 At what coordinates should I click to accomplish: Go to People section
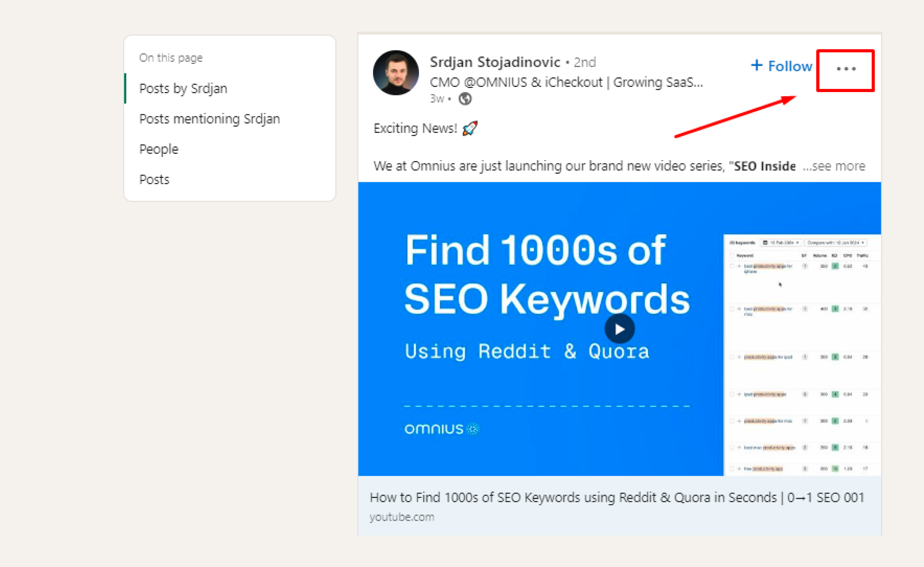pos(159,149)
